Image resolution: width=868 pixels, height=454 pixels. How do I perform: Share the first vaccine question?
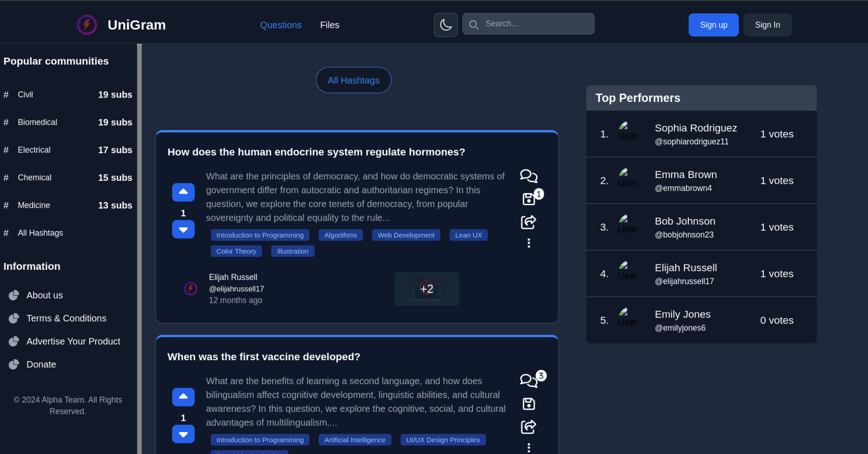[528, 427]
